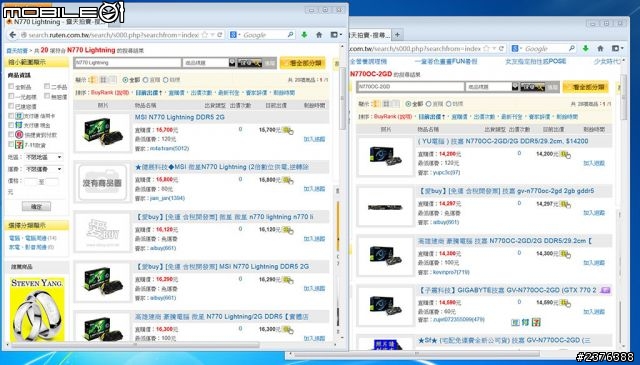This screenshot has width=640, height=365.
Task: Click Google search magnifier in left window
Action: pyautogui.click(x=290, y=35)
